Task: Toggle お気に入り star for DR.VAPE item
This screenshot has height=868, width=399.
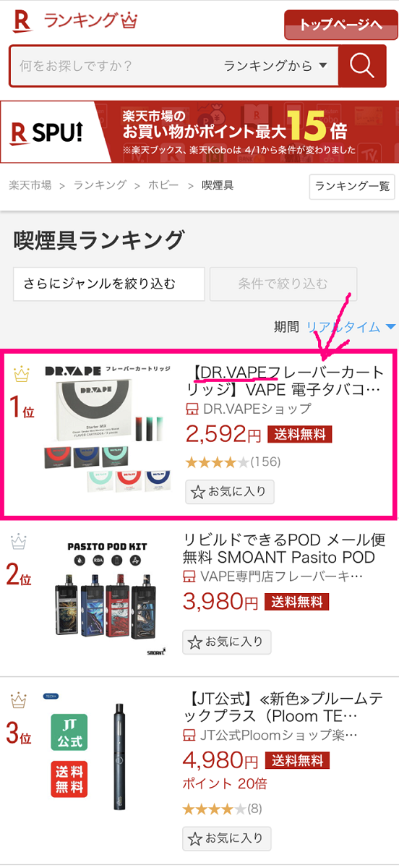Action: point(198,493)
